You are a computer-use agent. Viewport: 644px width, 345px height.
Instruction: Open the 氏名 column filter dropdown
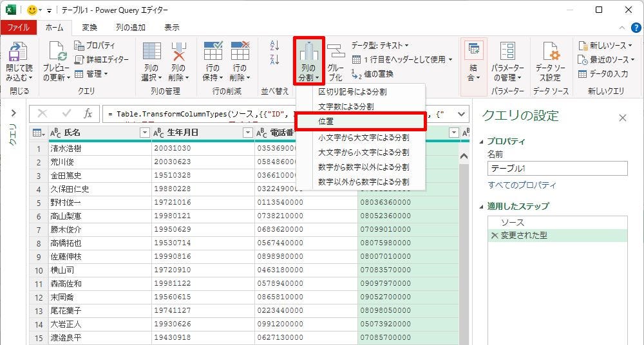[x=144, y=133]
